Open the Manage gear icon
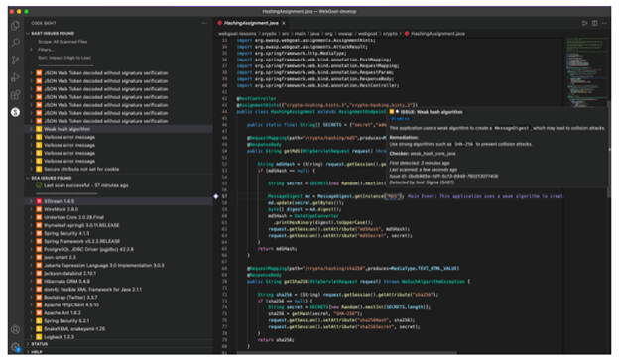The height and width of the screenshot is (364, 619). pos(15,347)
